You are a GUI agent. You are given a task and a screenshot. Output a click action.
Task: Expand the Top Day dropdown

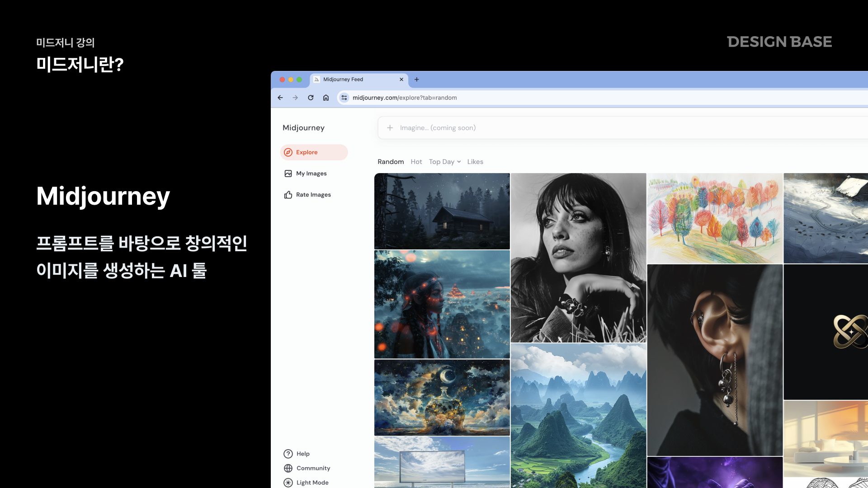445,162
